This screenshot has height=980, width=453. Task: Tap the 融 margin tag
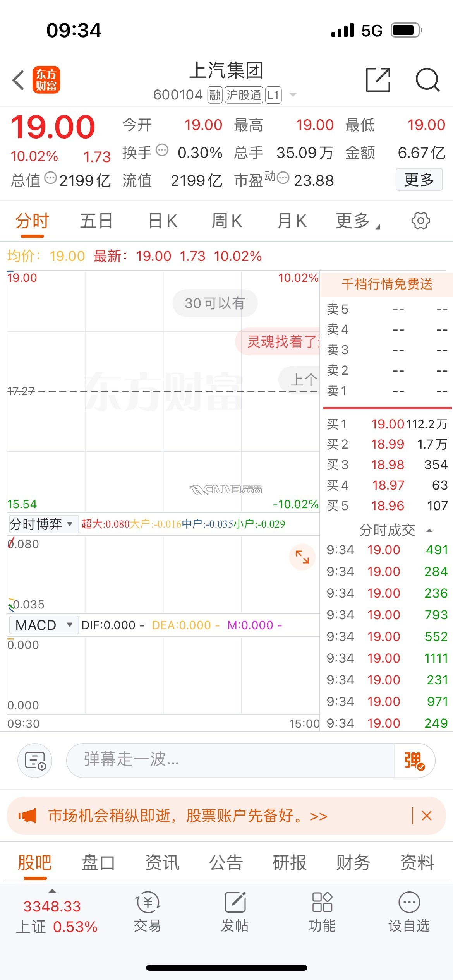tap(215, 94)
